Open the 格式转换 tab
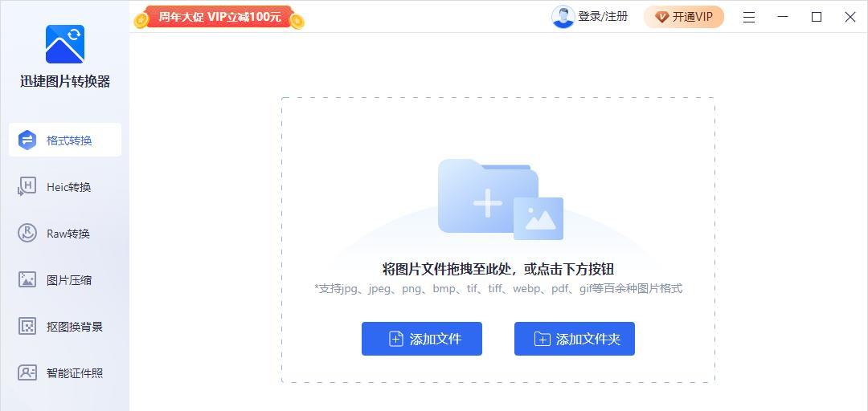 point(65,140)
